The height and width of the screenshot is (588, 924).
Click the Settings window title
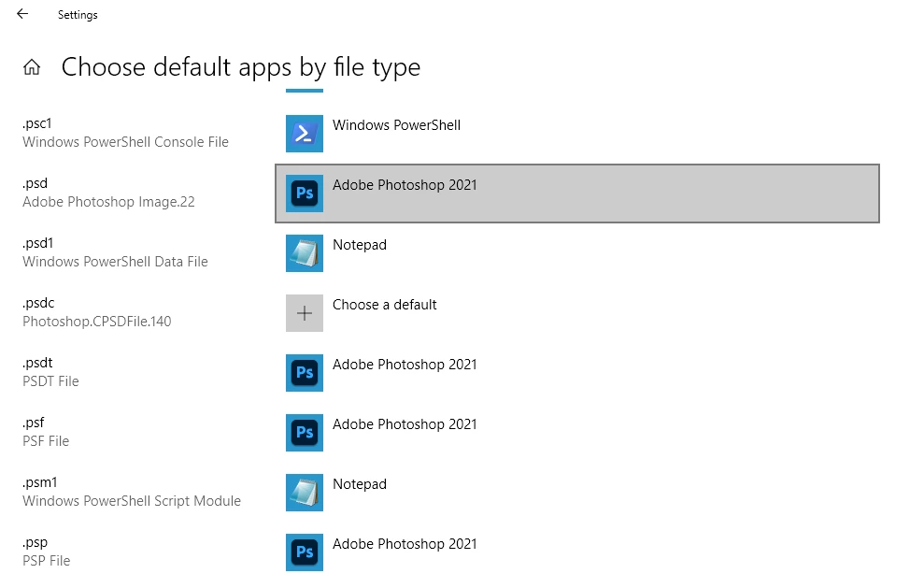pos(78,15)
